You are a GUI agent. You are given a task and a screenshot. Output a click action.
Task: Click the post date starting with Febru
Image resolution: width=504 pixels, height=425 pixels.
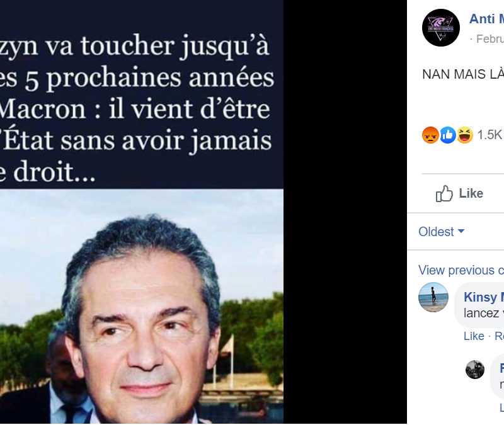pos(490,39)
